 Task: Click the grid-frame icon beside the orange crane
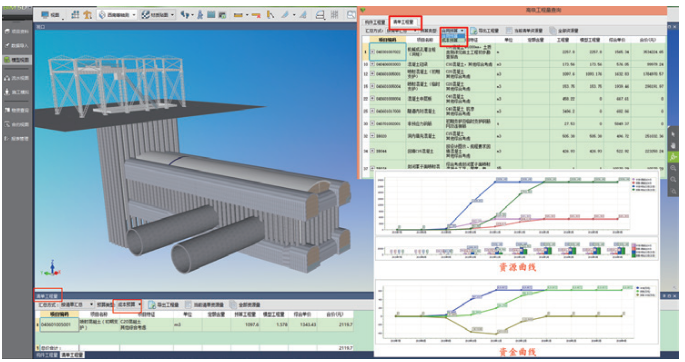[x=75, y=15]
